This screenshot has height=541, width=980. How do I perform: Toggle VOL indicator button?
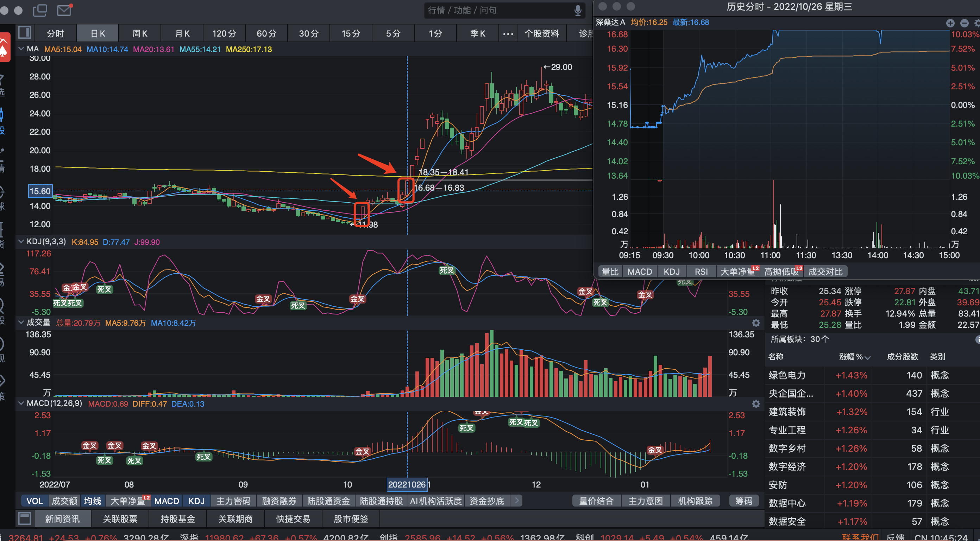(x=34, y=501)
